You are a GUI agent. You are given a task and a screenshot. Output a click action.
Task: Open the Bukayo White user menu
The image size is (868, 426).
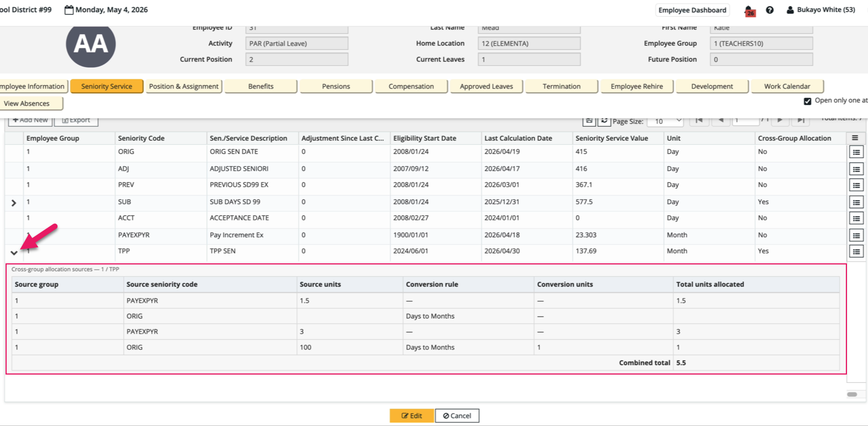tap(821, 10)
